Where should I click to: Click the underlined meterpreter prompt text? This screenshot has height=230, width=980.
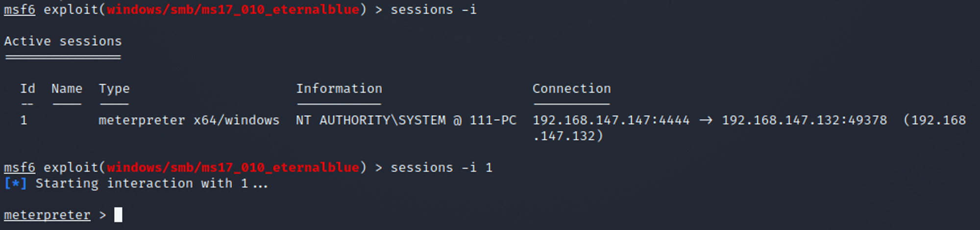(x=47, y=215)
